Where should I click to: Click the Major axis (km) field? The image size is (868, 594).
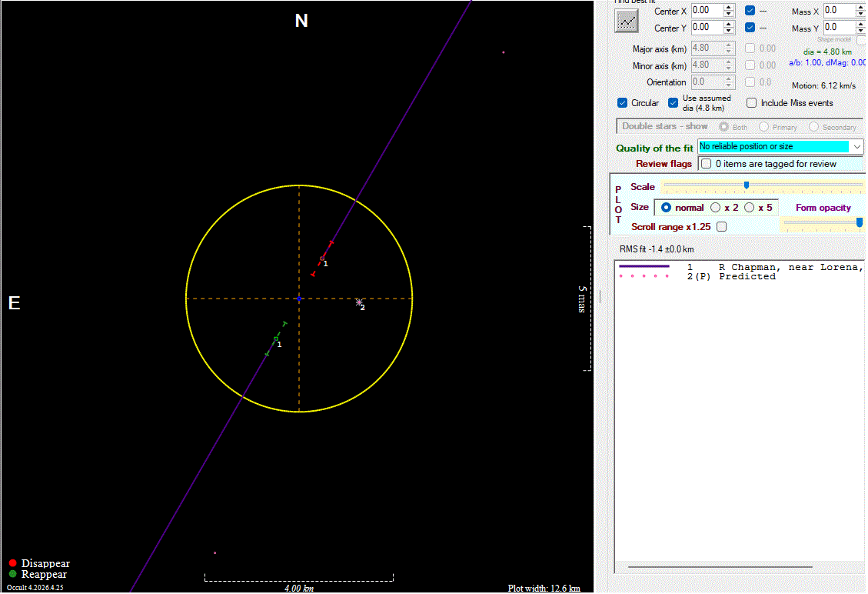[707, 48]
